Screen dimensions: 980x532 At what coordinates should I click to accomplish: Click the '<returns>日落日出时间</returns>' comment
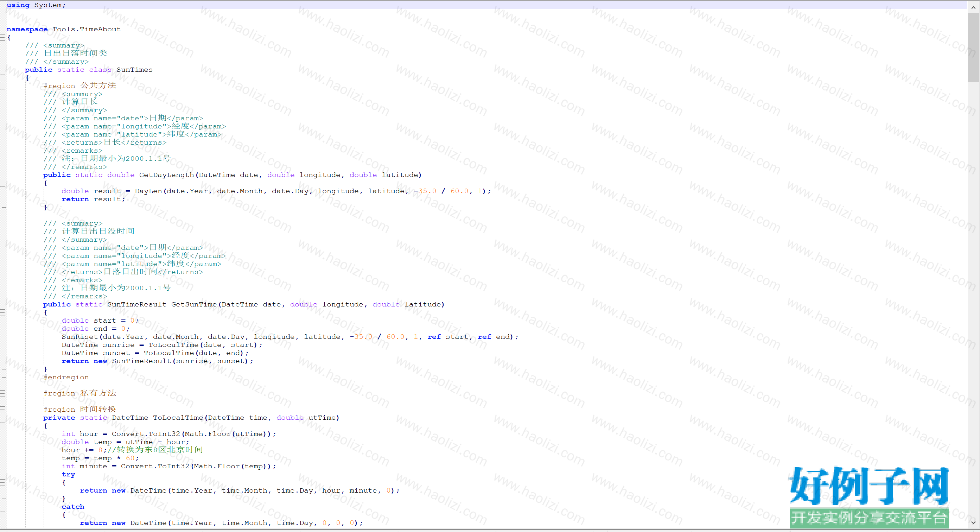coord(132,272)
